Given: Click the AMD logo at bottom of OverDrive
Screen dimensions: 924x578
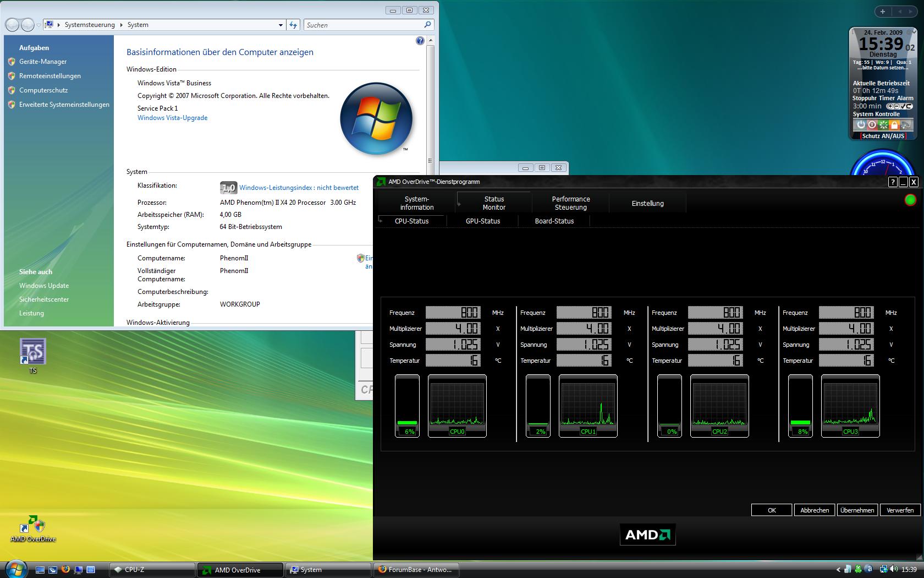Looking at the screenshot, I should pos(648,535).
